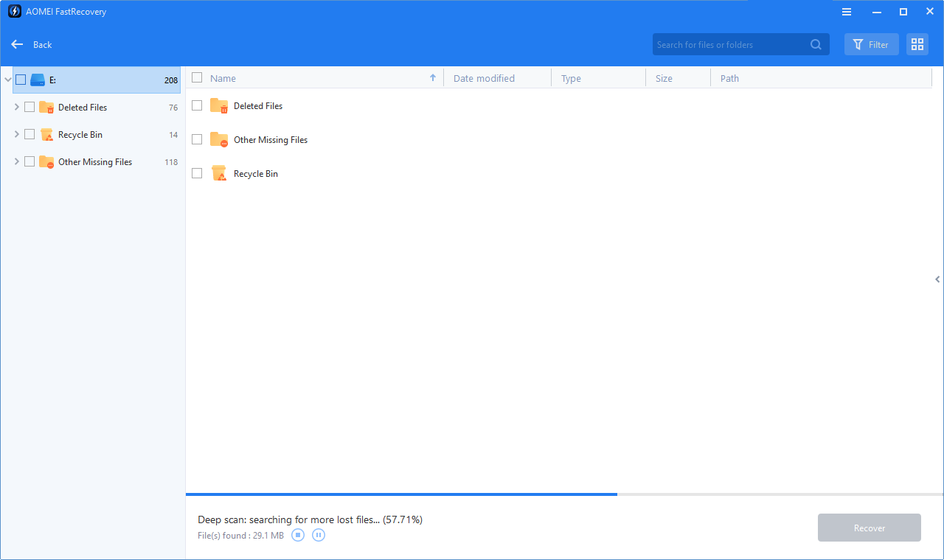
Task: Select all files using header checkbox
Action: [x=197, y=77]
